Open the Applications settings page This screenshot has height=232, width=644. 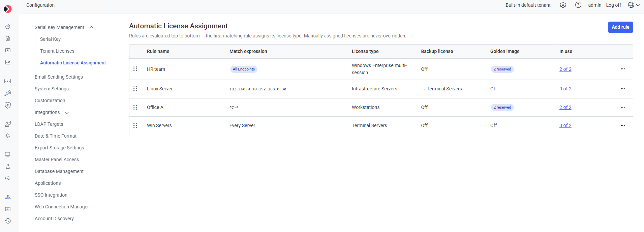(48, 183)
